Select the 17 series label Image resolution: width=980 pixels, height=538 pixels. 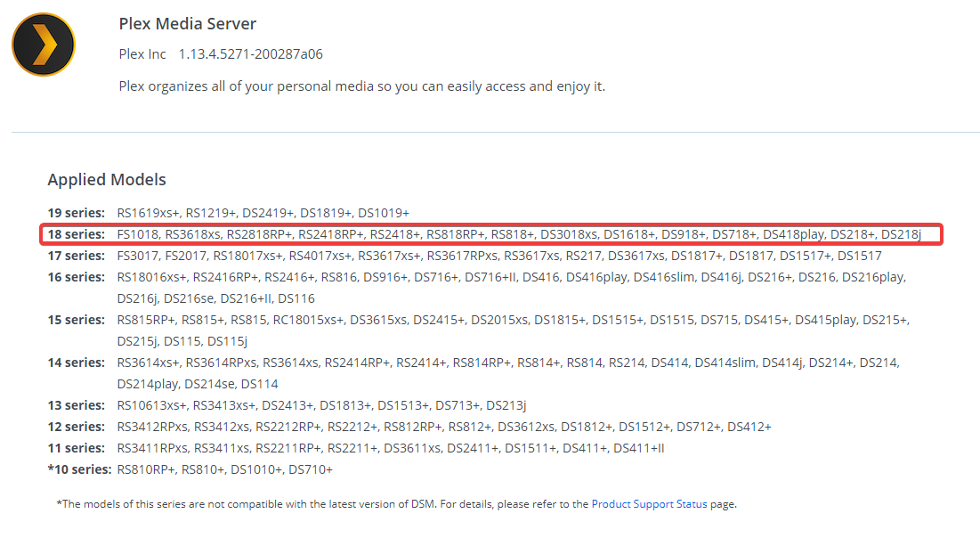pos(77,256)
